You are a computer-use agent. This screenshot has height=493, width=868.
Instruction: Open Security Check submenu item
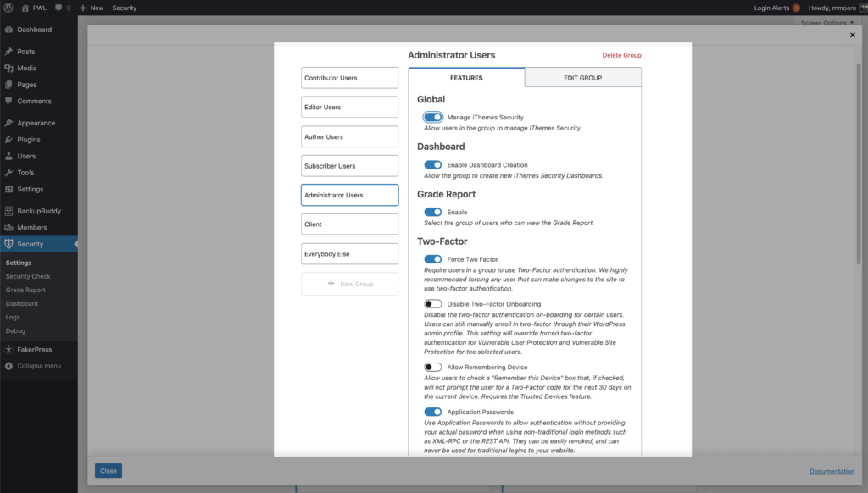pyautogui.click(x=28, y=276)
